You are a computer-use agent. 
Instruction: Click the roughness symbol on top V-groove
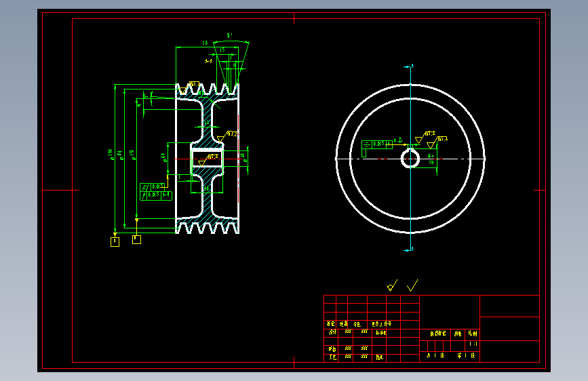click(190, 87)
